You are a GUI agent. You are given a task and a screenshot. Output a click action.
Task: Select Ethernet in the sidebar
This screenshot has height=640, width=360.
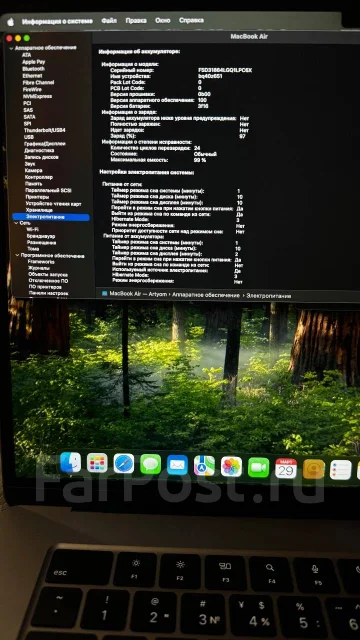[x=32, y=76]
